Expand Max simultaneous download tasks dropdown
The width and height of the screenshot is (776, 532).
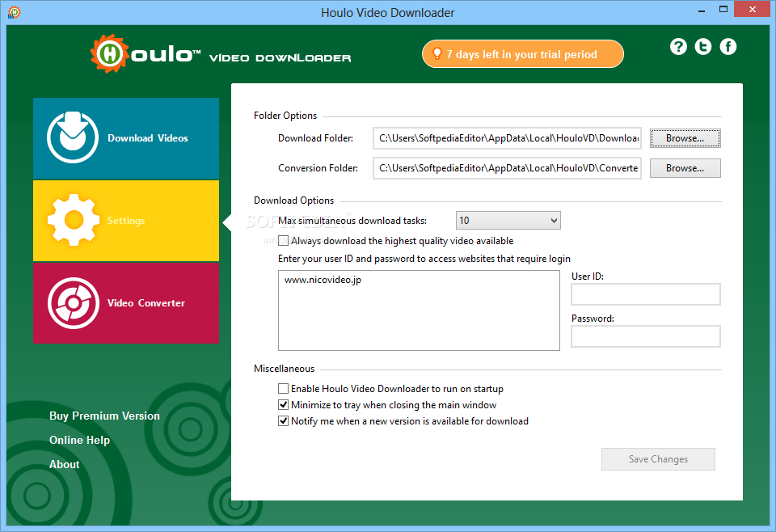(508, 221)
